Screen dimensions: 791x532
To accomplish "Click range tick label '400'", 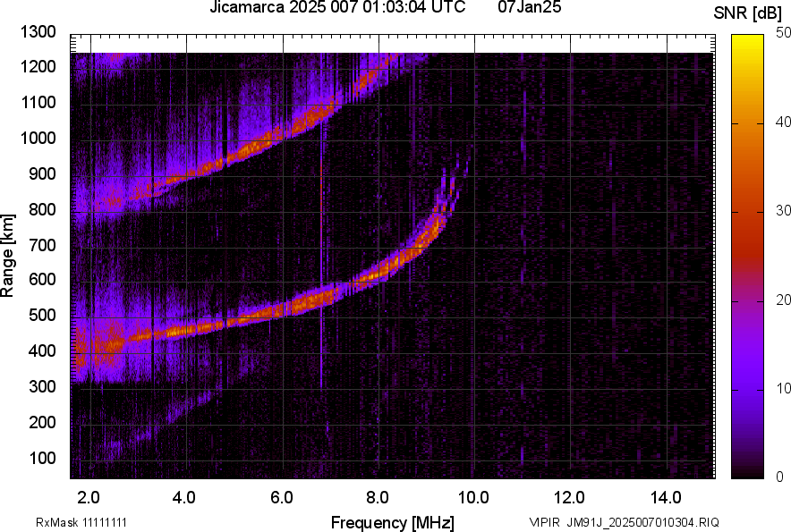I will (x=42, y=350).
